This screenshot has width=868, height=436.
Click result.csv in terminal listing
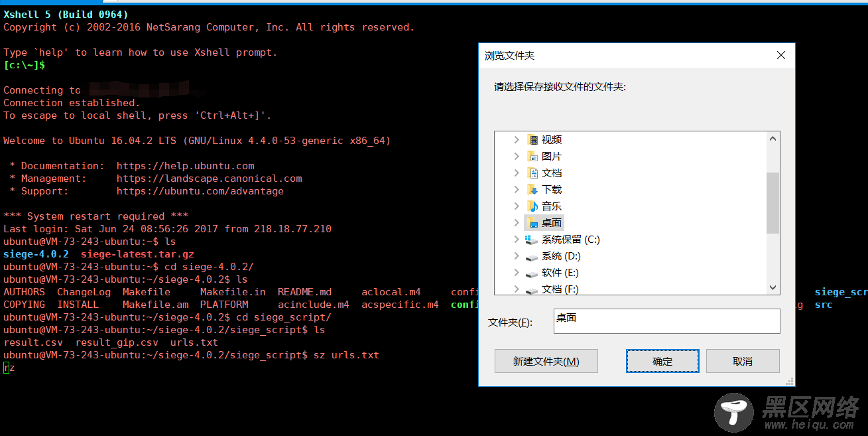(33, 342)
